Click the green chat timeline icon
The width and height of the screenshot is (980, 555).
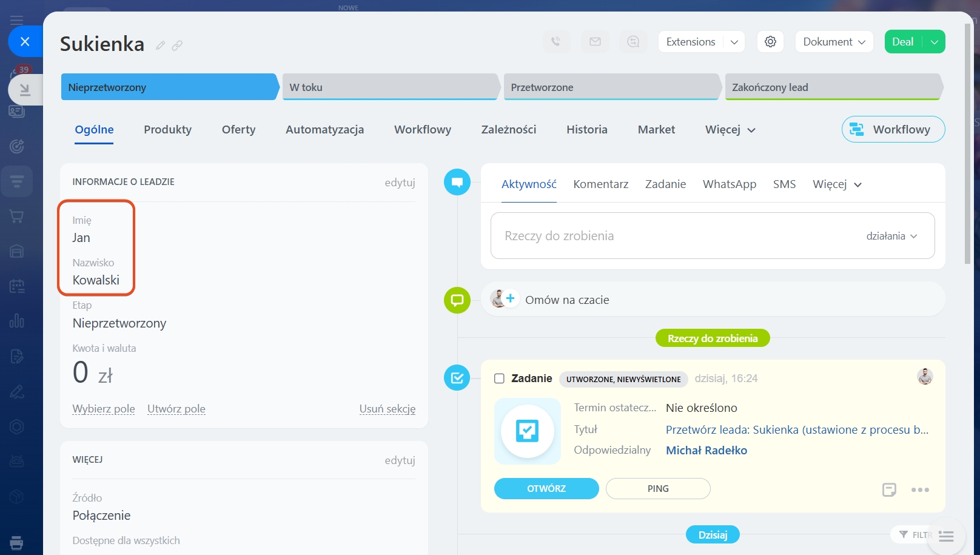click(x=457, y=300)
